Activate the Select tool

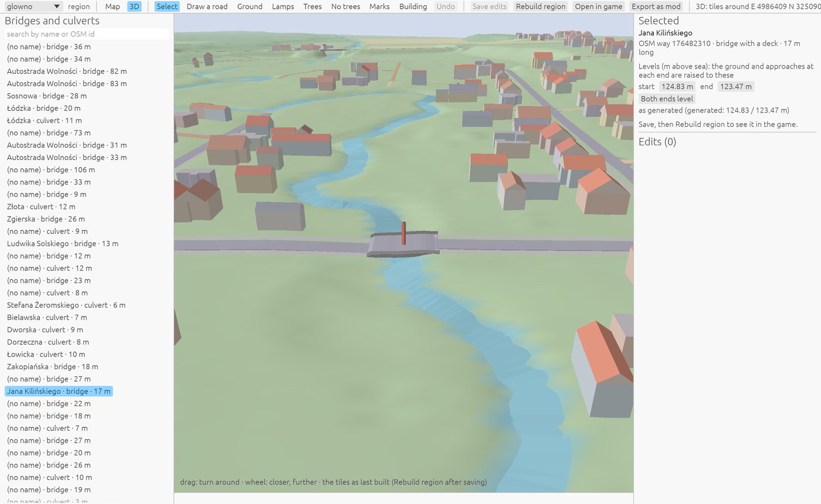point(167,6)
